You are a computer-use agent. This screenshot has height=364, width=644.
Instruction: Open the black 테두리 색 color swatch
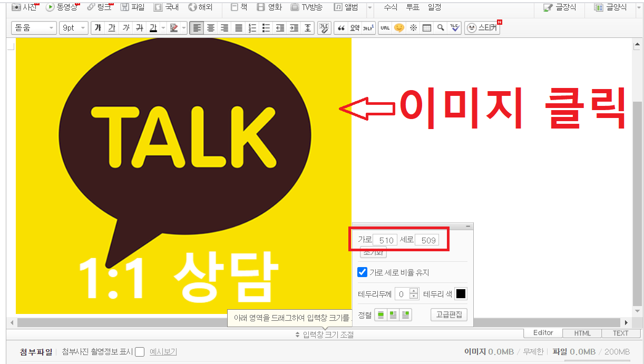point(461,294)
